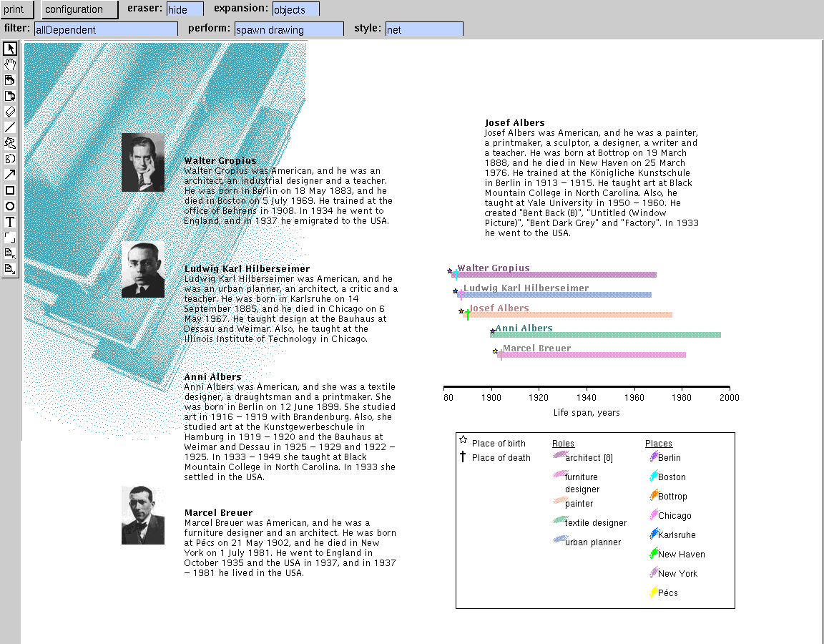Select the diagonal arrow tool
Viewport: 824px width, 644px height.
[10, 175]
